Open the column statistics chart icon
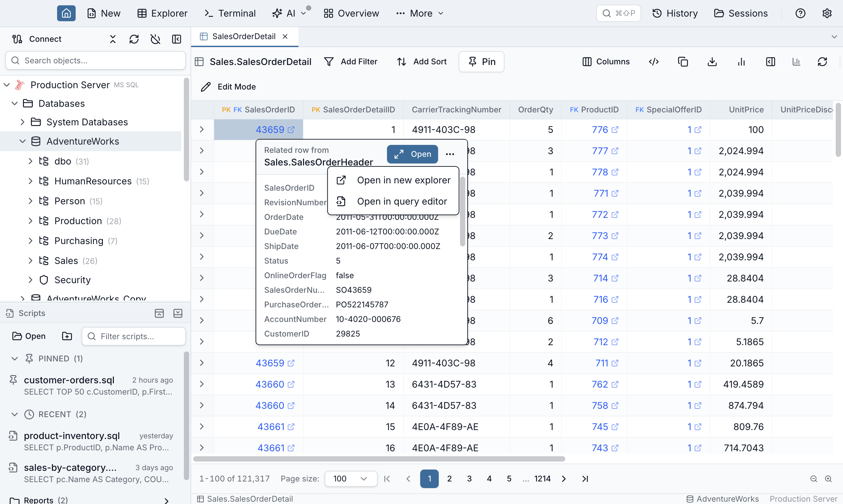This screenshot has height=504, width=843. (x=797, y=61)
